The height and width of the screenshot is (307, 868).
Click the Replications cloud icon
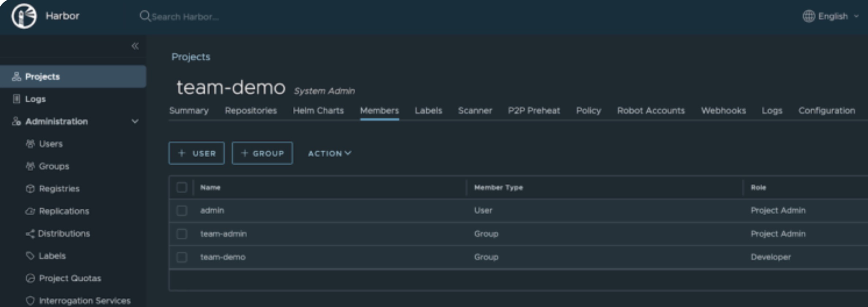tap(30, 211)
